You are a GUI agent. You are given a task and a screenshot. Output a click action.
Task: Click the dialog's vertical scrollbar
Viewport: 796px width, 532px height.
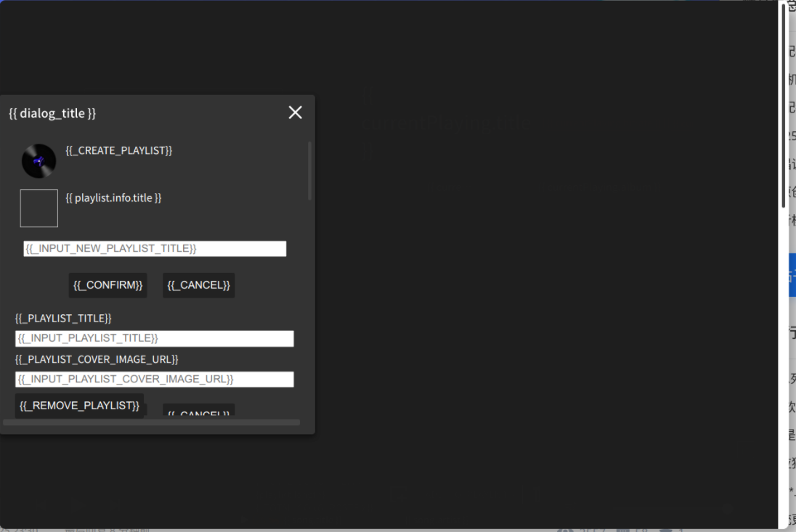[x=309, y=171]
